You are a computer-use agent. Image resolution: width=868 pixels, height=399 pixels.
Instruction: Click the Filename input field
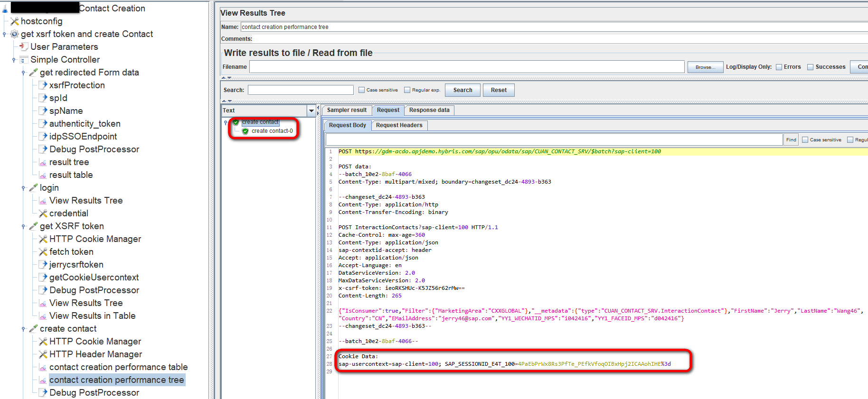467,67
